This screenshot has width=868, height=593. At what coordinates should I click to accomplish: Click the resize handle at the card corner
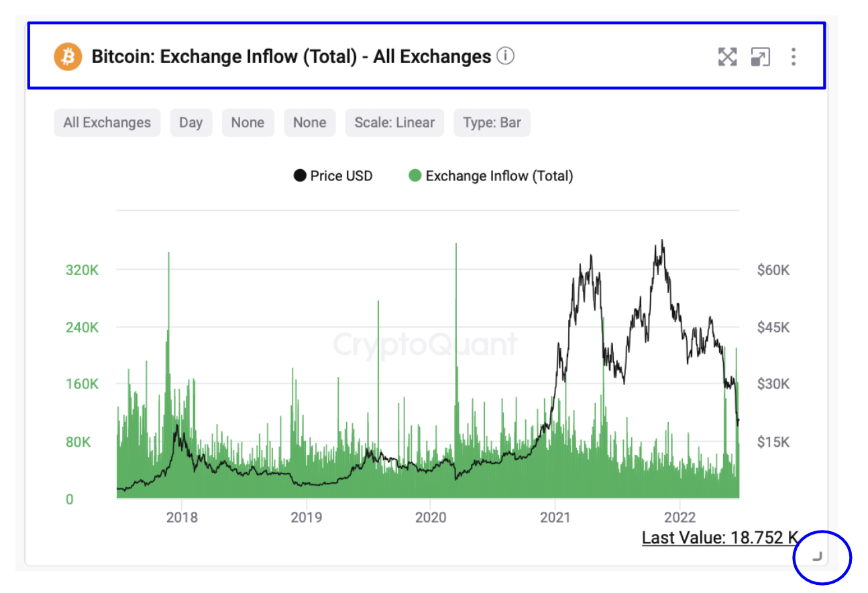coord(817,555)
